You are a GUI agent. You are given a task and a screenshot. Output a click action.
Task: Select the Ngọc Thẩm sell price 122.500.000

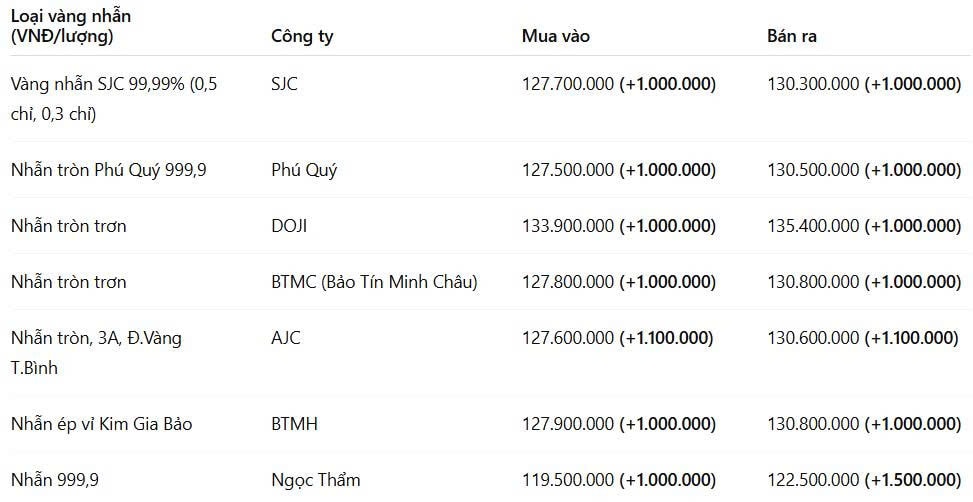point(813,480)
